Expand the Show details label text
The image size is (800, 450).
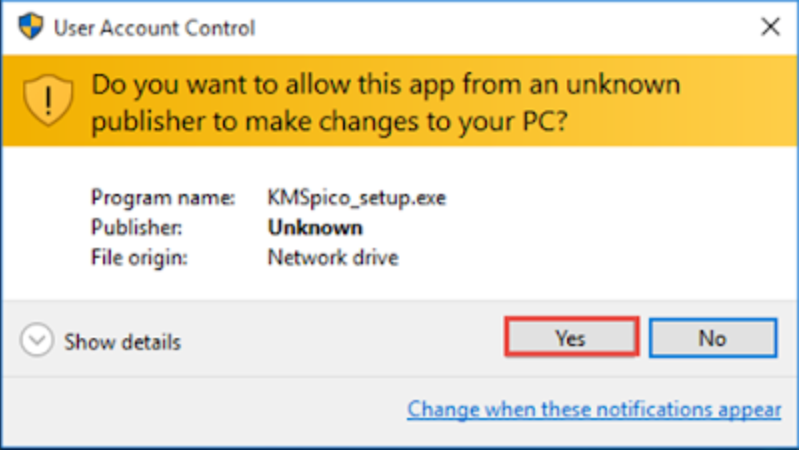(x=122, y=342)
